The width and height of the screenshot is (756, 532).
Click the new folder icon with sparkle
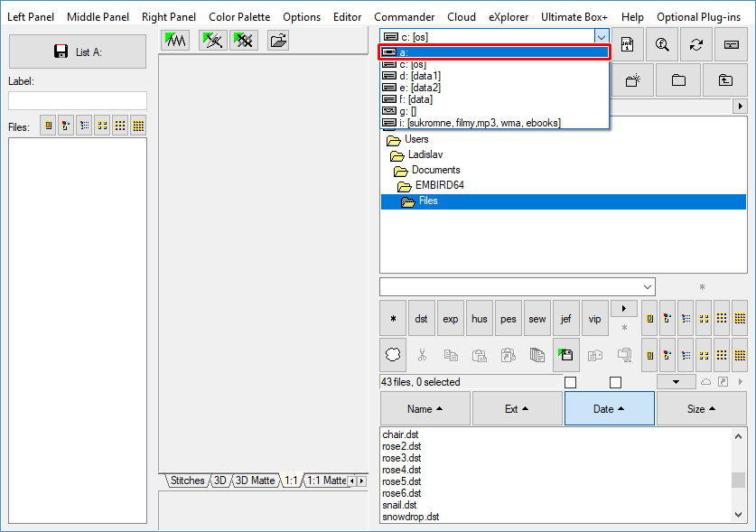pos(632,80)
